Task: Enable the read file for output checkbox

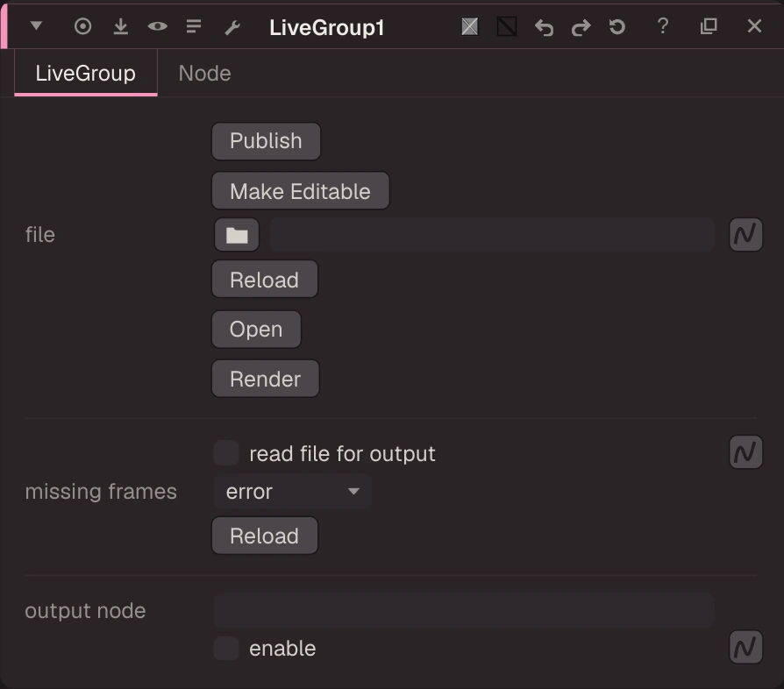Action: click(226, 453)
